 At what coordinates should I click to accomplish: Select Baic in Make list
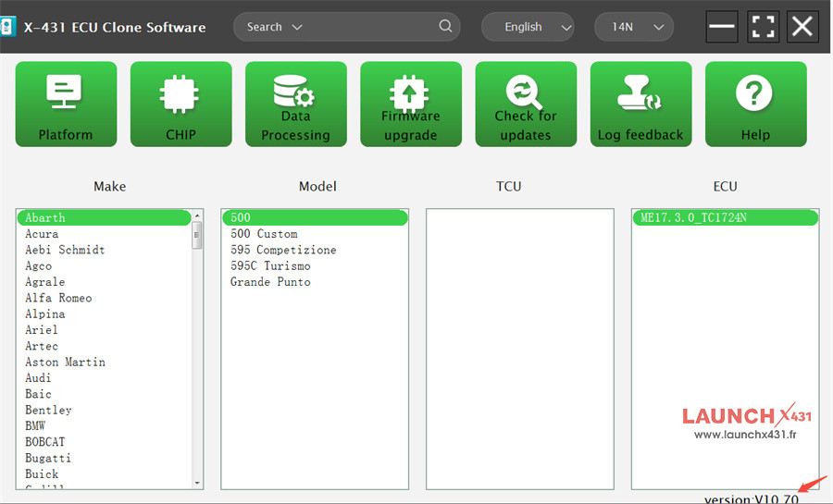(104, 394)
